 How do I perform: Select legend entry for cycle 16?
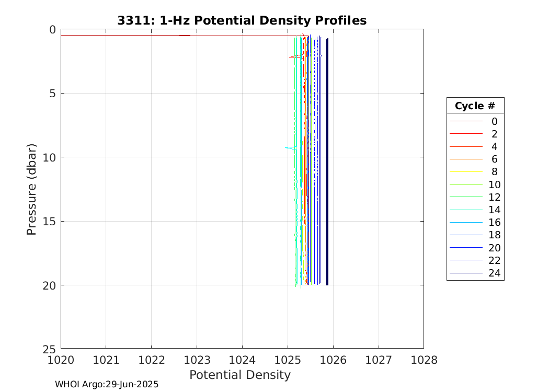tap(475, 222)
